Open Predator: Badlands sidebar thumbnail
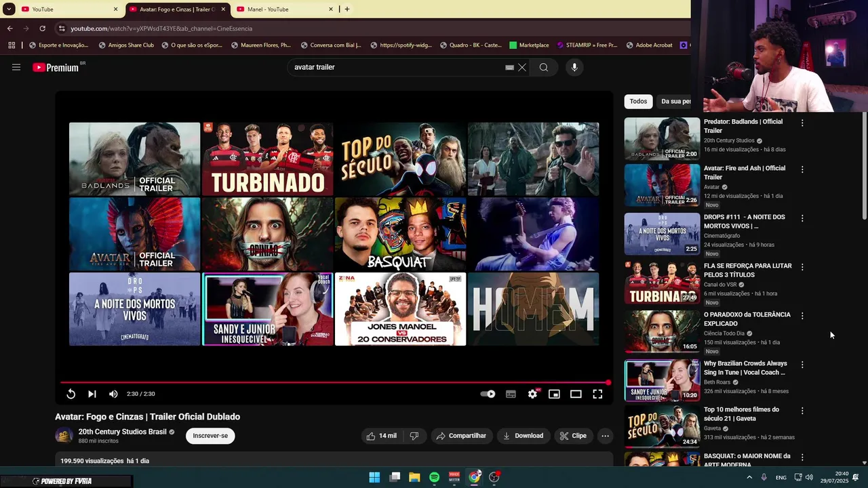This screenshot has width=868, height=488. coord(662,139)
